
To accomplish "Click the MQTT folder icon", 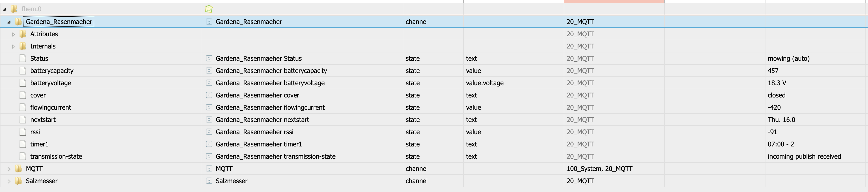I will 19,168.
